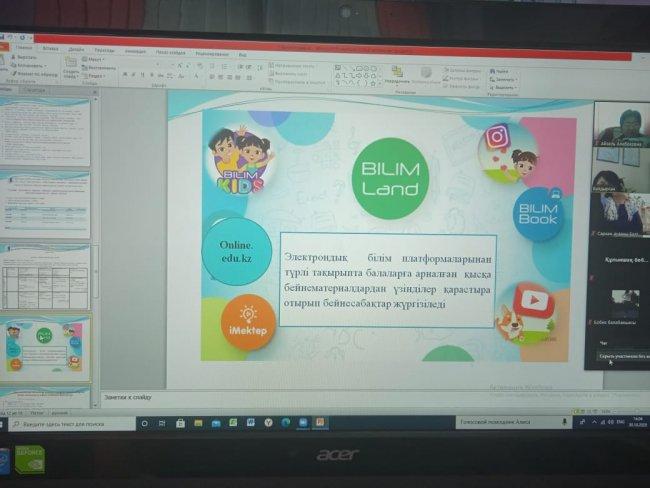The width and height of the screenshot is (650, 488).
Task: Open the Animations (Анимация) ribbon tab
Action: point(135,51)
